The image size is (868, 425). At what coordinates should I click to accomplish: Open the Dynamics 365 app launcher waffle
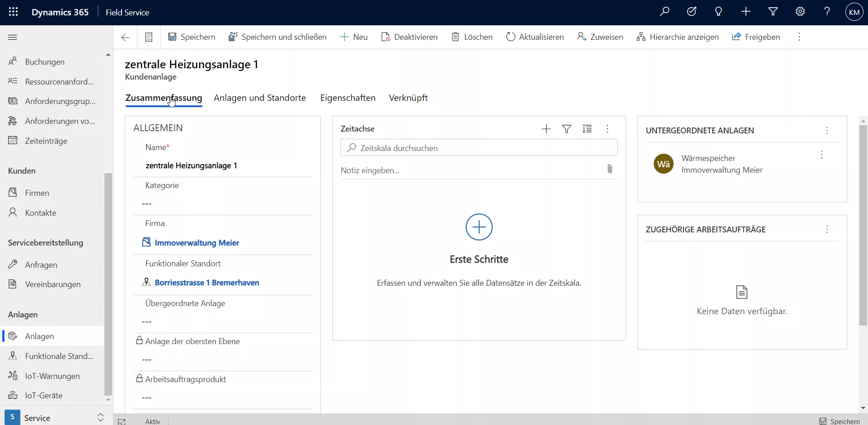13,12
